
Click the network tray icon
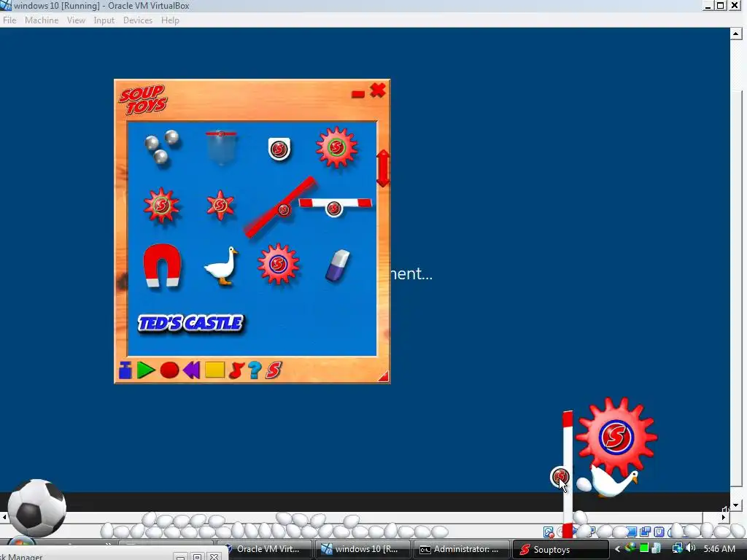point(676,548)
